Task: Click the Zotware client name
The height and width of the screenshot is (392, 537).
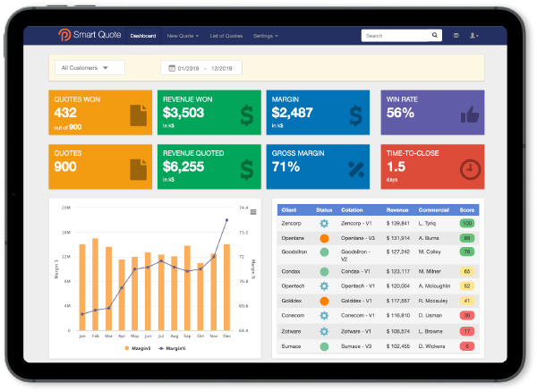Action: tap(291, 331)
